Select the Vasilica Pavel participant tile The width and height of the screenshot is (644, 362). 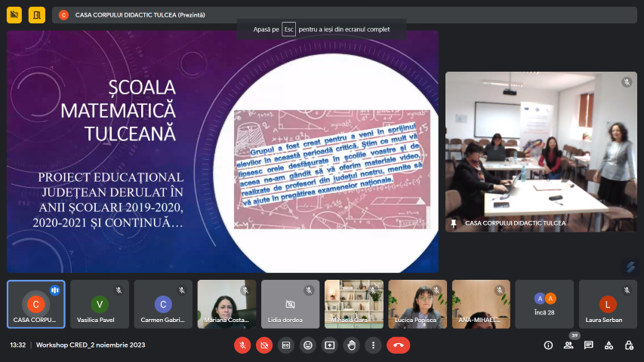pyautogui.click(x=100, y=304)
